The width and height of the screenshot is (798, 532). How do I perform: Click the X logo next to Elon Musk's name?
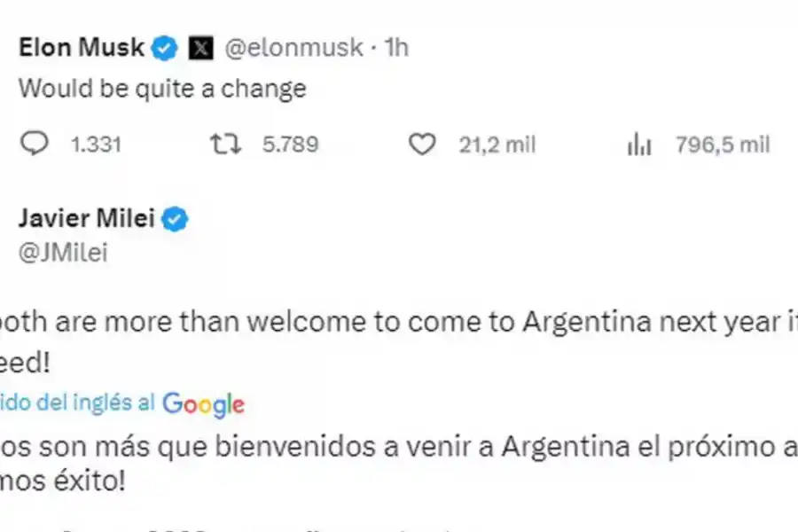[x=202, y=46]
